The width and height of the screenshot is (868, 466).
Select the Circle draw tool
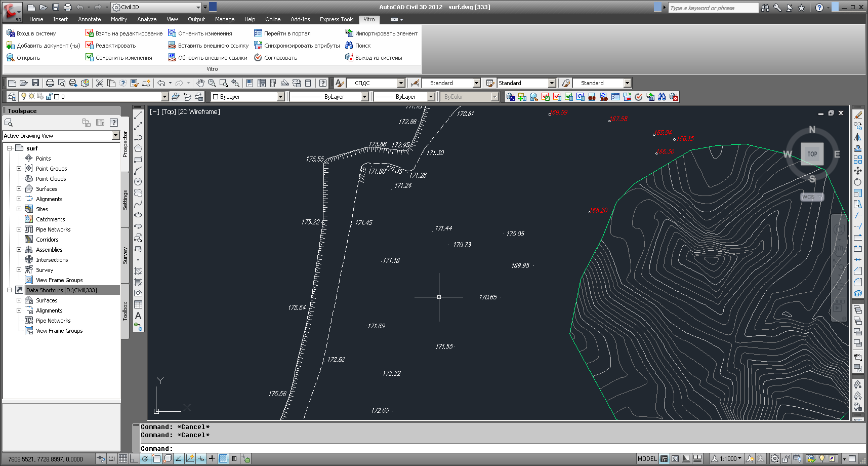(138, 182)
